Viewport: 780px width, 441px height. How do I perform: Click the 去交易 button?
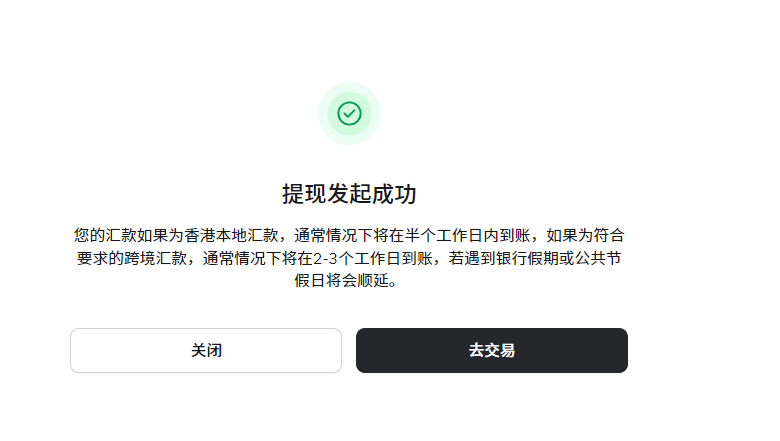coord(492,351)
